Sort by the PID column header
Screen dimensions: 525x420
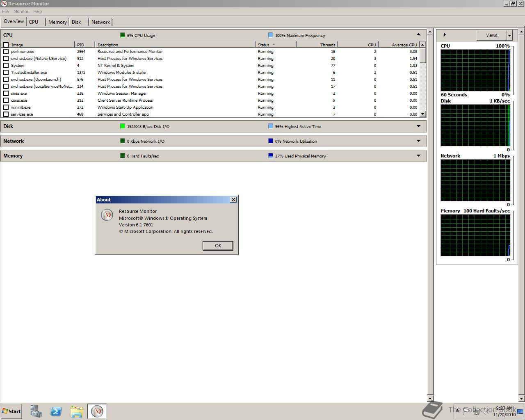point(84,45)
